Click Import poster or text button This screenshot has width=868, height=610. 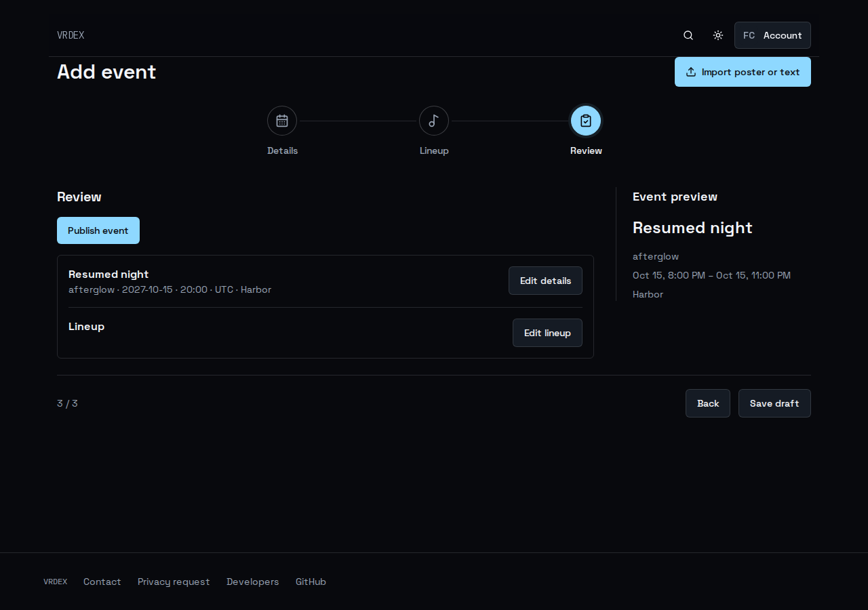[743, 72]
